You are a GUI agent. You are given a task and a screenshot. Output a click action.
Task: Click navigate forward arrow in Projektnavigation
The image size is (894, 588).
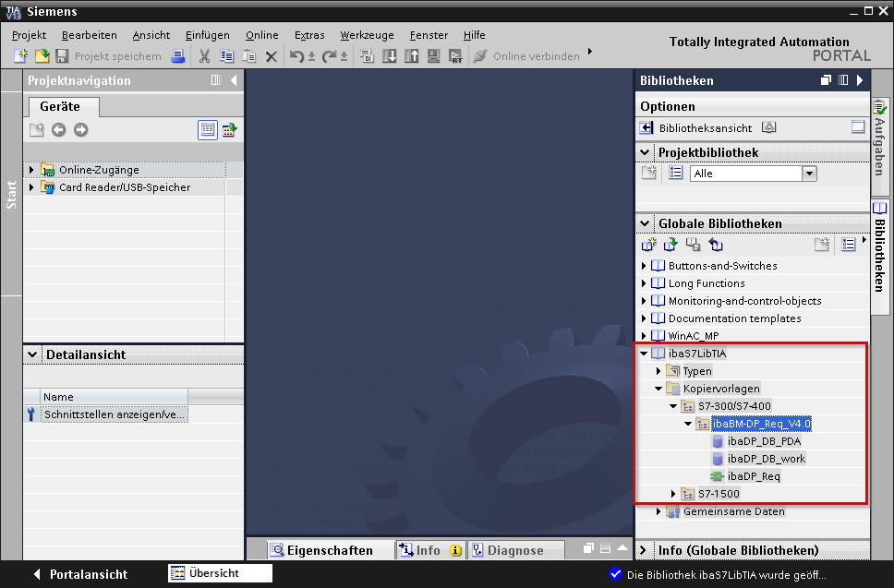click(81, 130)
